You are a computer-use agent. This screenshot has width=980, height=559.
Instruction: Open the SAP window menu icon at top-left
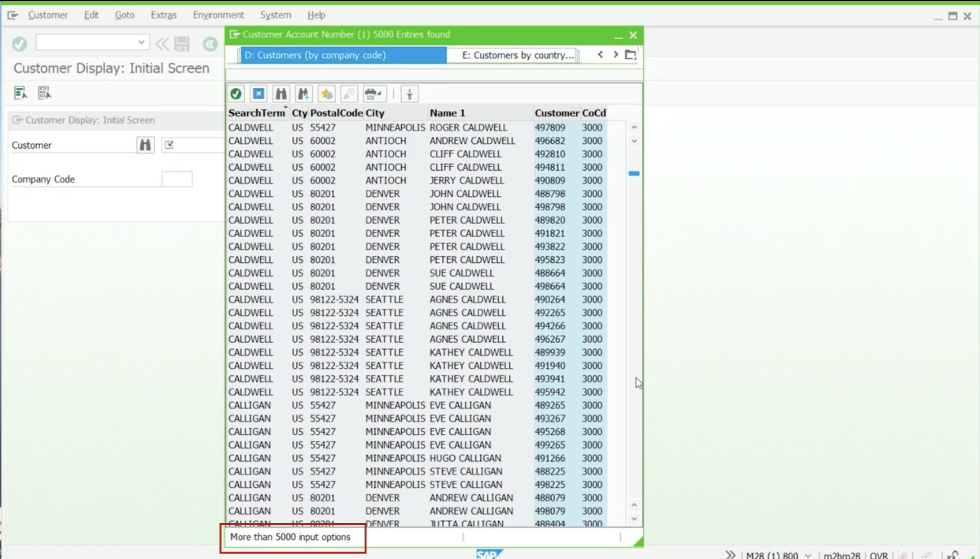tap(13, 15)
